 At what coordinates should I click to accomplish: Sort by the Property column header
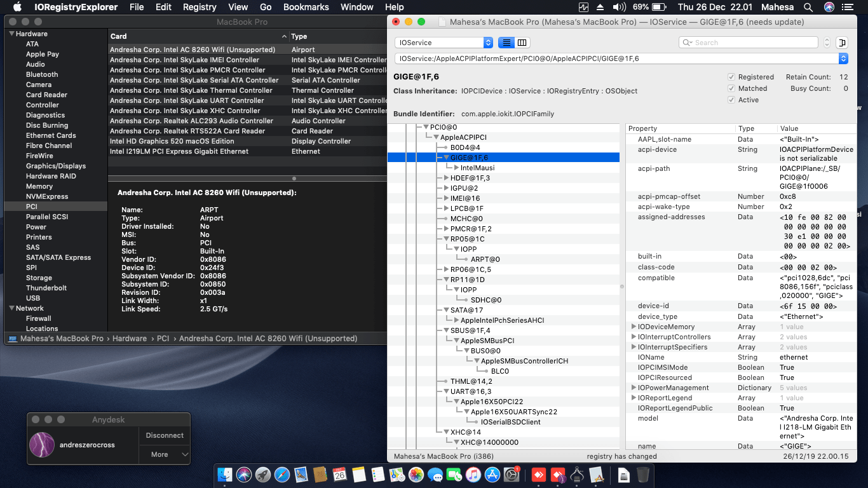tap(681, 128)
